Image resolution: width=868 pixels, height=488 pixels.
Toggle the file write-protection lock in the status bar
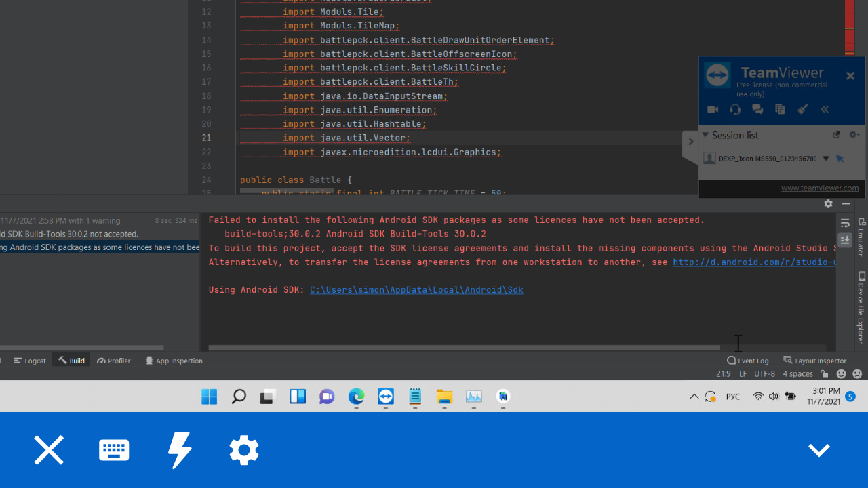click(824, 373)
